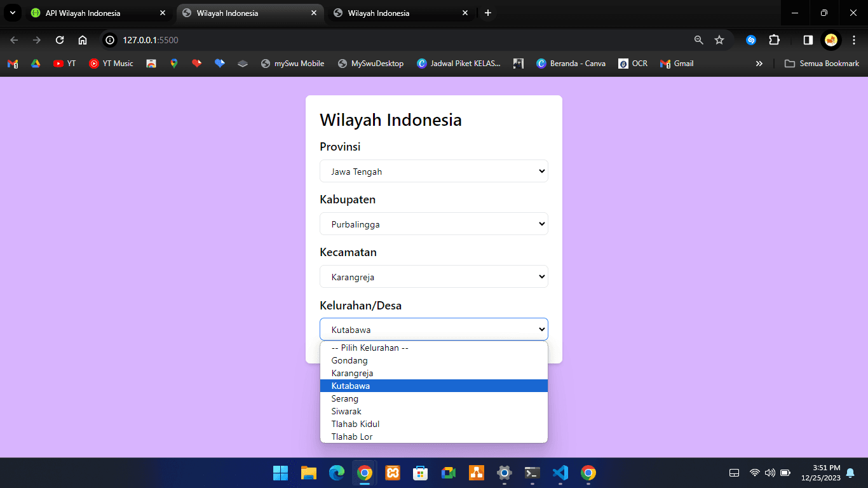
Task: Launch XAMPP from the taskbar
Action: pos(392,473)
